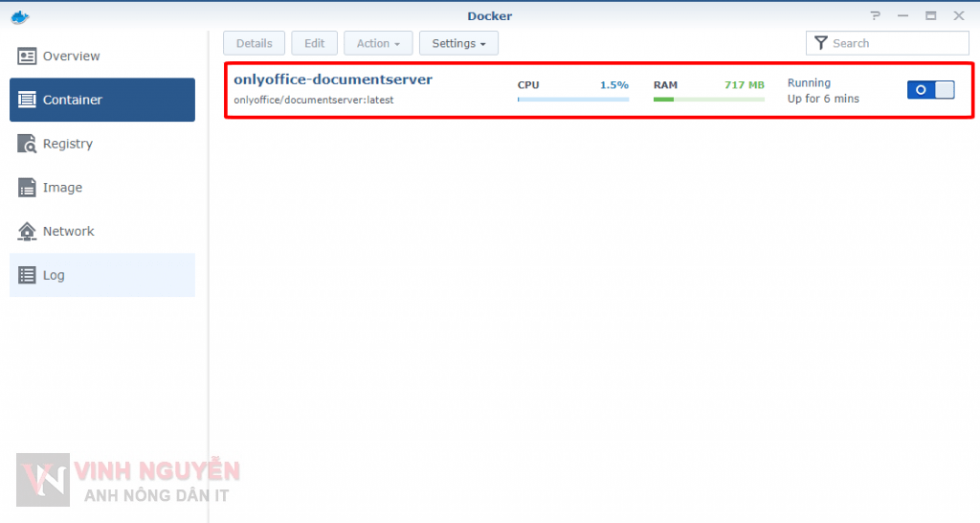Focus the Search input field
The width and height of the screenshot is (980, 523).
click(x=896, y=43)
